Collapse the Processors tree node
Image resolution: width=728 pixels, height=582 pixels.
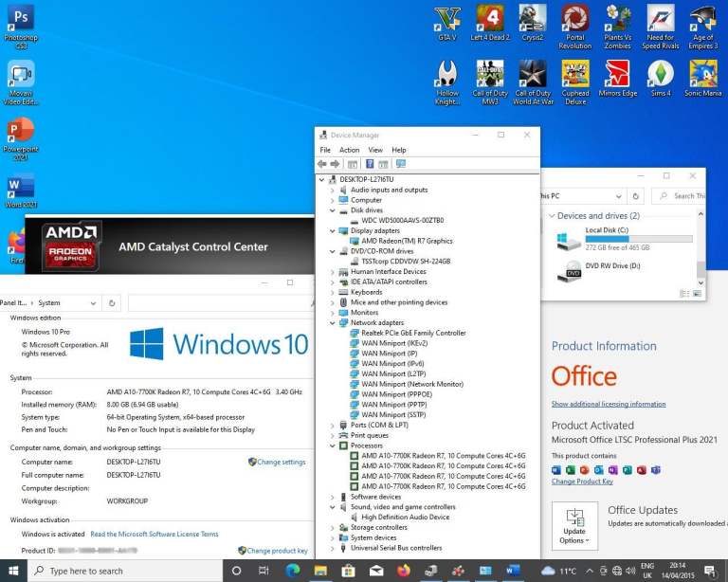pyautogui.click(x=332, y=446)
